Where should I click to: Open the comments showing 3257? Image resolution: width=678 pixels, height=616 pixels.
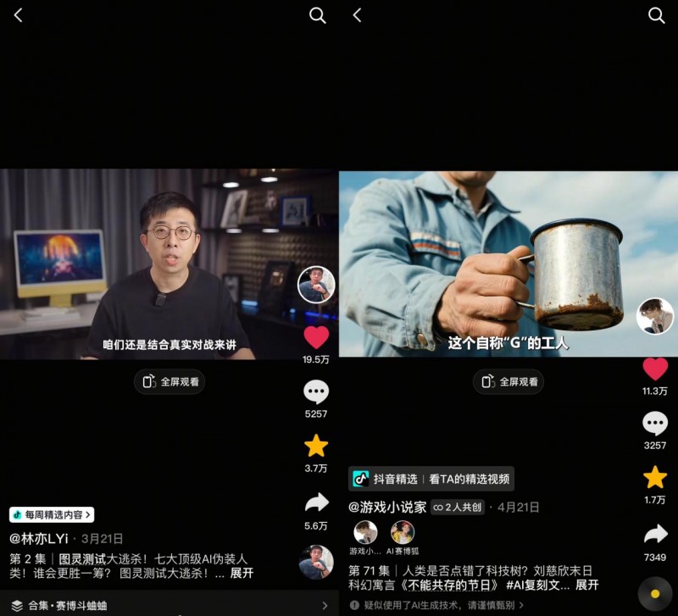click(x=655, y=423)
